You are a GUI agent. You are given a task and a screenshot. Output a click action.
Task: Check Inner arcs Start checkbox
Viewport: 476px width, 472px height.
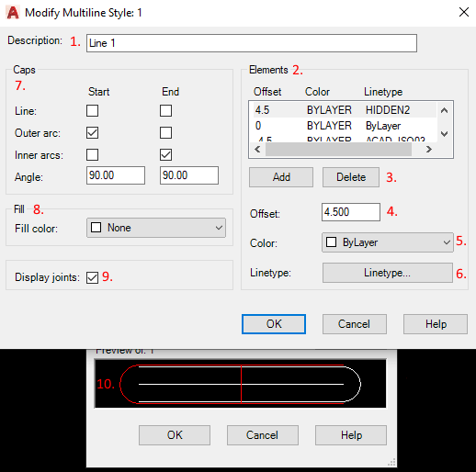(x=92, y=155)
